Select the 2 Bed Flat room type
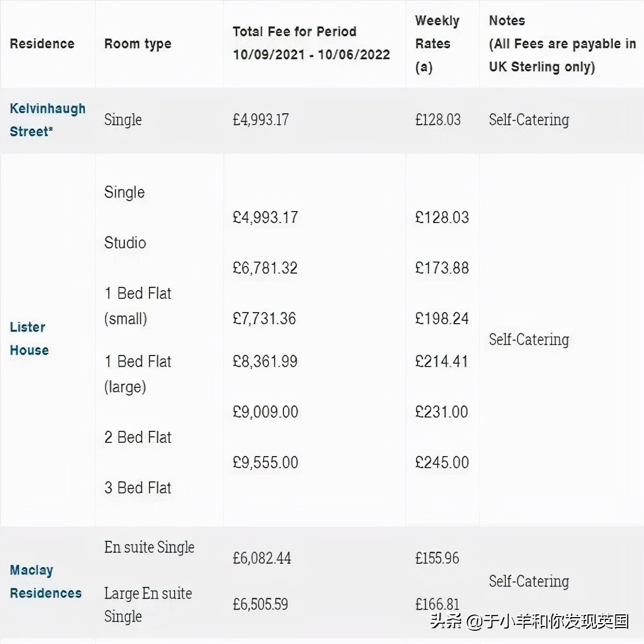 coord(138,437)
